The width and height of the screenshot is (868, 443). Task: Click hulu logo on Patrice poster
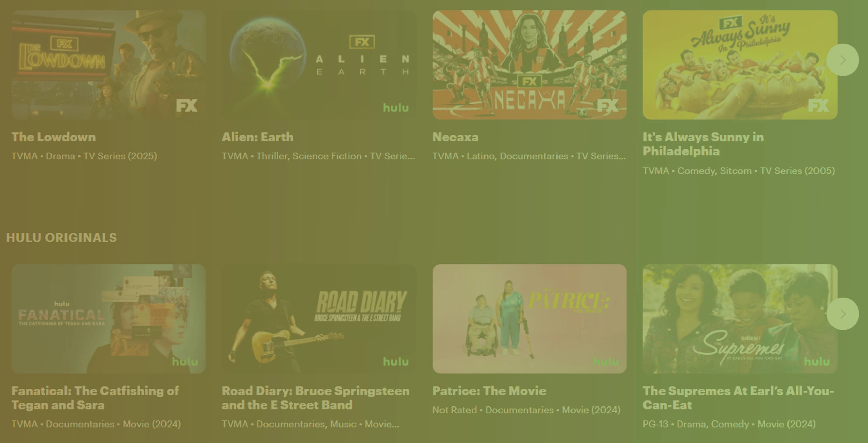point(606,361)
